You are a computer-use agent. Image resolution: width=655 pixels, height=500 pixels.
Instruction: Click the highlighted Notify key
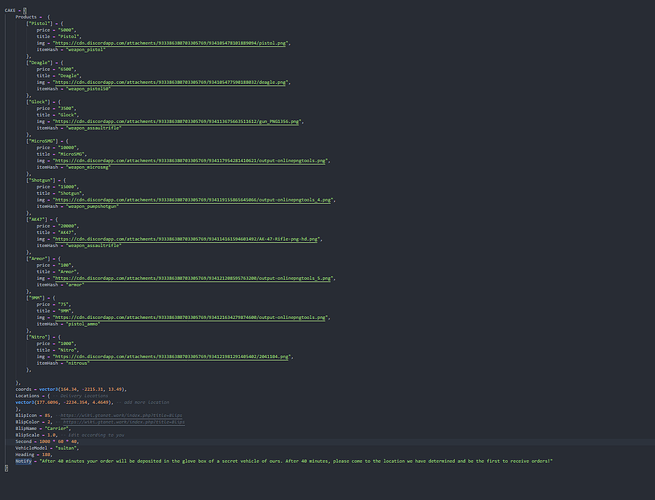[x=23, y=461]
